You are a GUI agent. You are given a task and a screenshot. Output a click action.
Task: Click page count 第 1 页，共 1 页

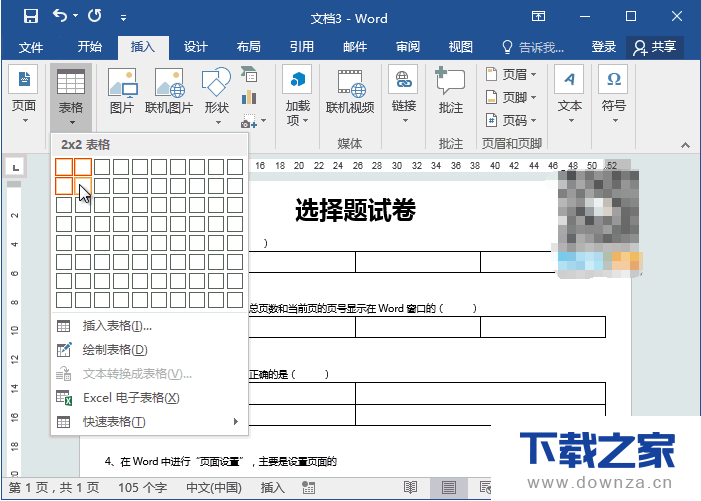[54, 488]
